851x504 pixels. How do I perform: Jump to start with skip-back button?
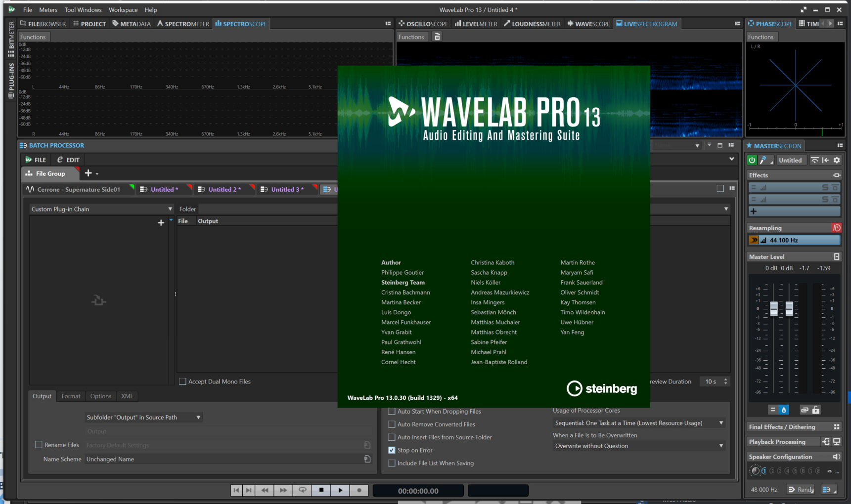[236, 490]
